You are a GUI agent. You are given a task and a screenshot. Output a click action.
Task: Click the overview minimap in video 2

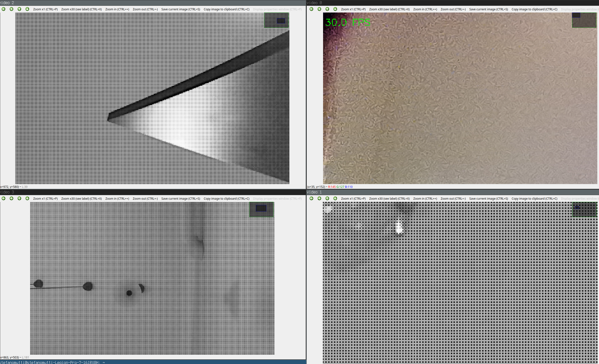276,20
